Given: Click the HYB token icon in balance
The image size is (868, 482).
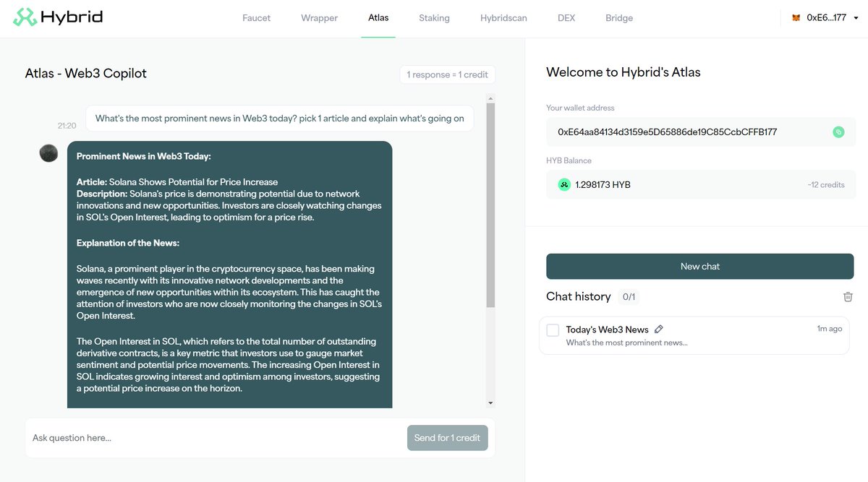Looking at the screenshot, I should (x=564, y=185).
